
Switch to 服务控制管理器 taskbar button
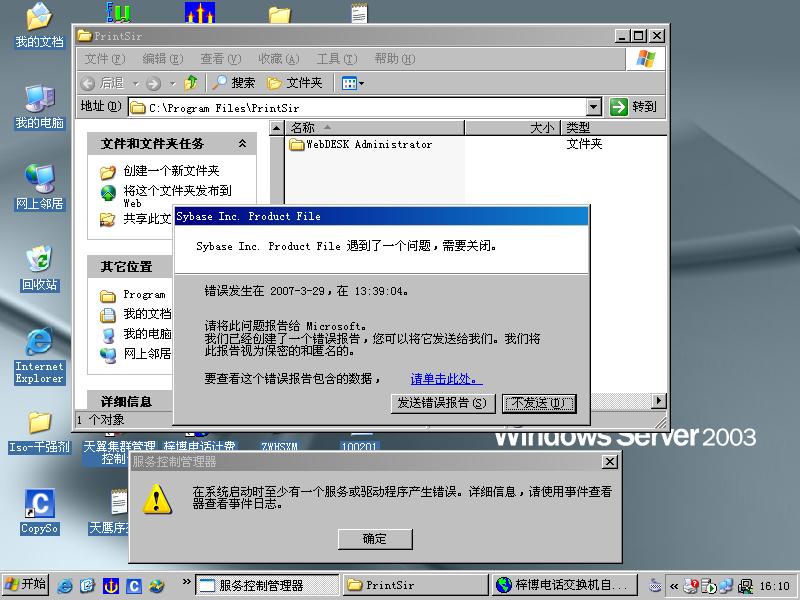267,585
